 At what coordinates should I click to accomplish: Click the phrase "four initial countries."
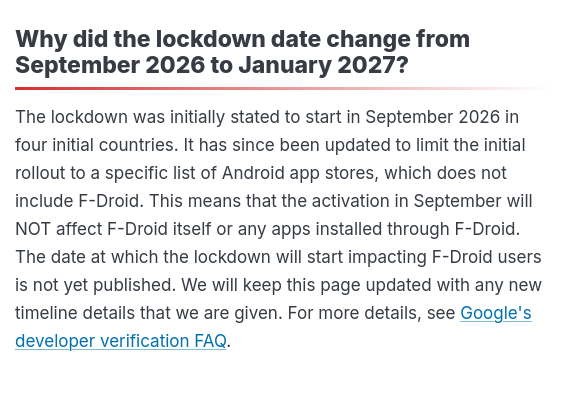pos(96,145)
